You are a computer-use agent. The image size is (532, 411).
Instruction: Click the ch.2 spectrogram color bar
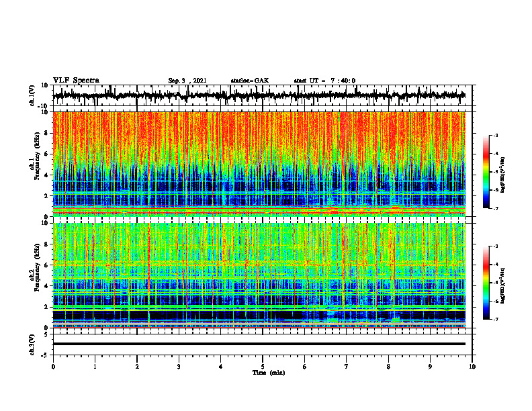click(x=486, y=283)
